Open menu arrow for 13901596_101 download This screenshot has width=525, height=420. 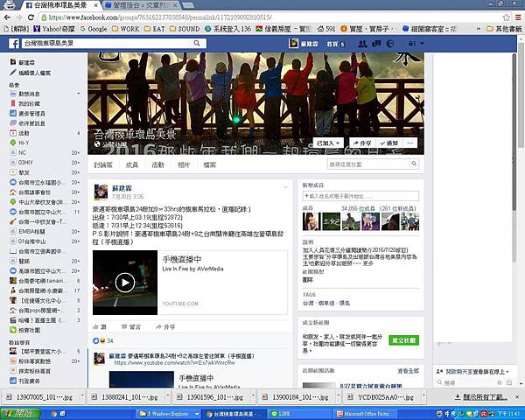[x=253, y=396]
